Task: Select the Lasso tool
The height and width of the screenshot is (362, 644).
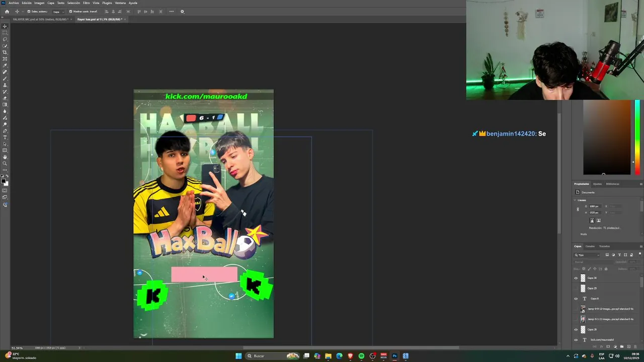Action: (5, 39)
